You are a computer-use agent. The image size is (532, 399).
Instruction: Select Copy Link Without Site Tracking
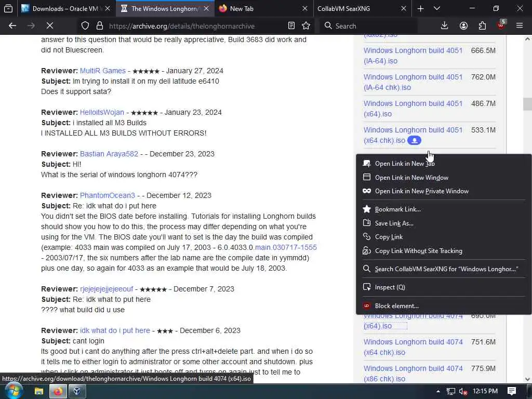444,251
